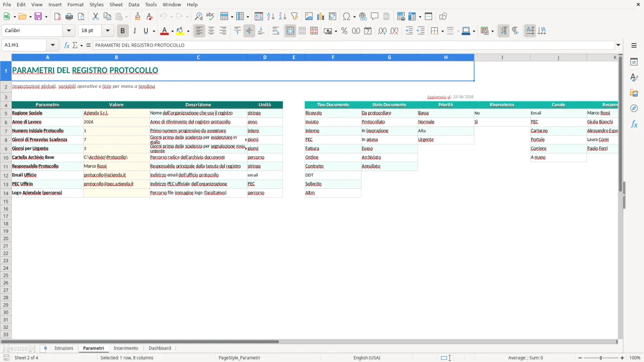644x362 pixels.
Task: Select the Clone Formatting paintbrush icon
Action: (x=138, y=17)
